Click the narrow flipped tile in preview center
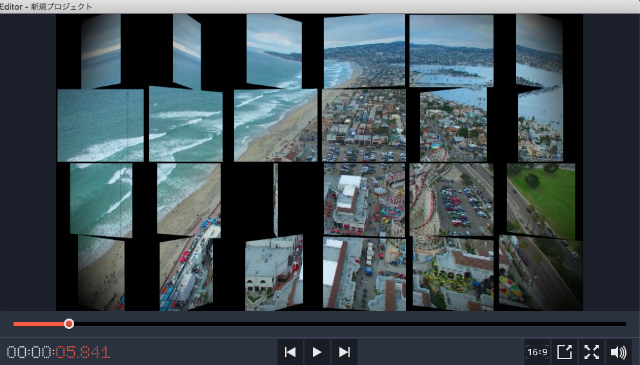640x365 pixels. 276,199
